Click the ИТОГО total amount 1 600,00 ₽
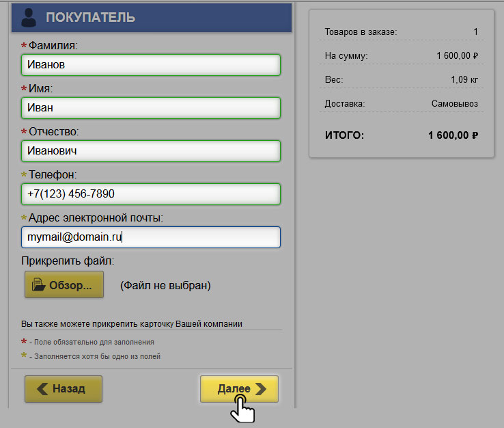The image size is (504, 428). pos(453,135)
